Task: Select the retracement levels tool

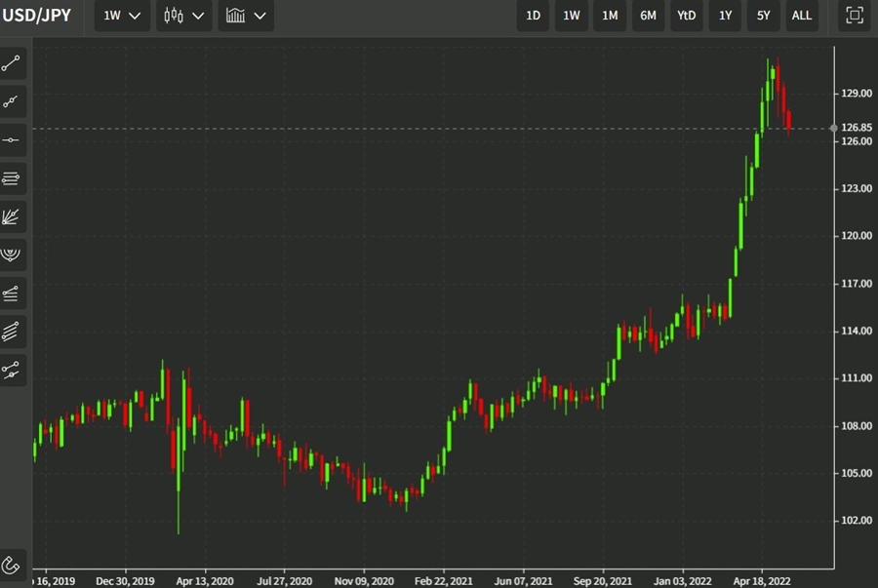Action: pos(12,294)
